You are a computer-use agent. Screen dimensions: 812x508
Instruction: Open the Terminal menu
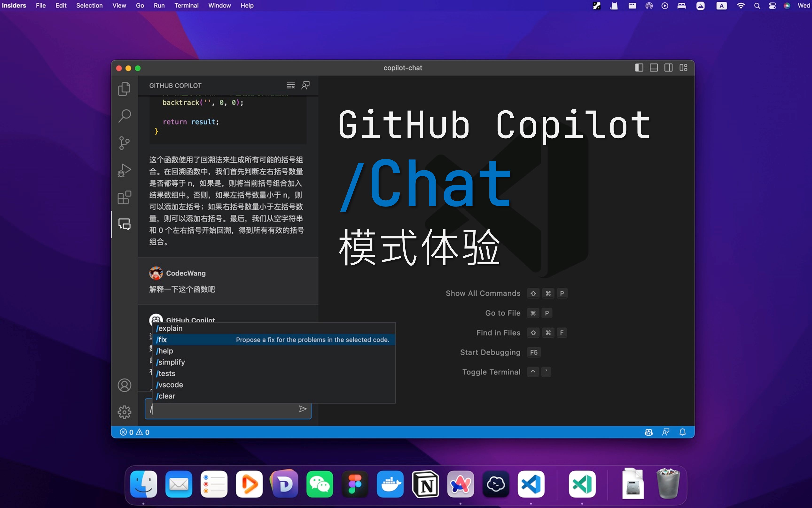(x=186, y=5)
